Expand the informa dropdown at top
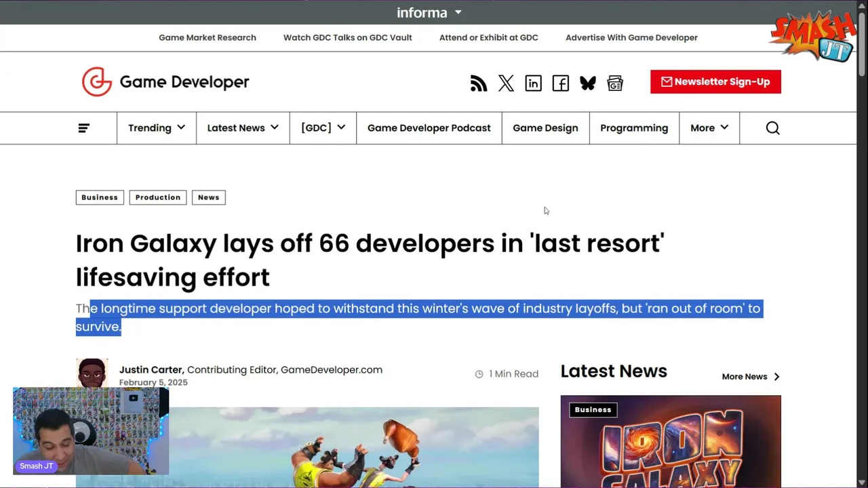 [429, 12]
